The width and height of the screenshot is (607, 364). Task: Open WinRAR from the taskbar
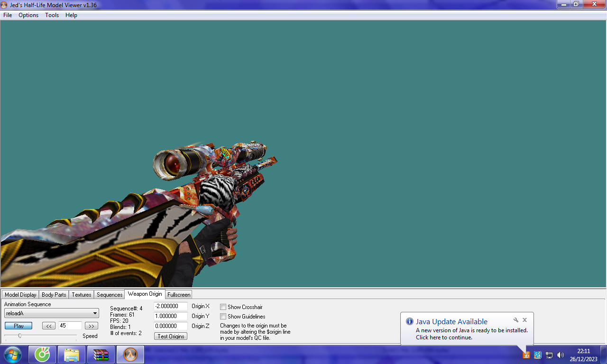pyautogui.click(x=101, y=355)
